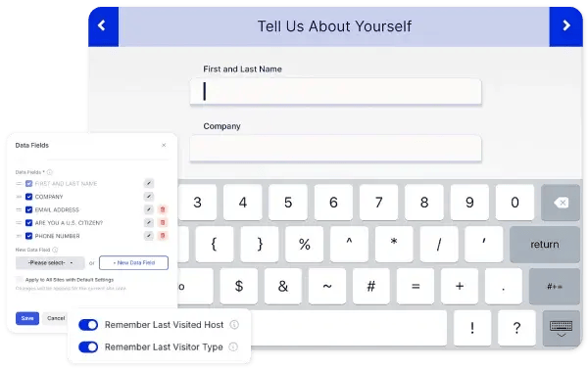
Task: Tap the 0 key
Action: (x=514, y=203)
